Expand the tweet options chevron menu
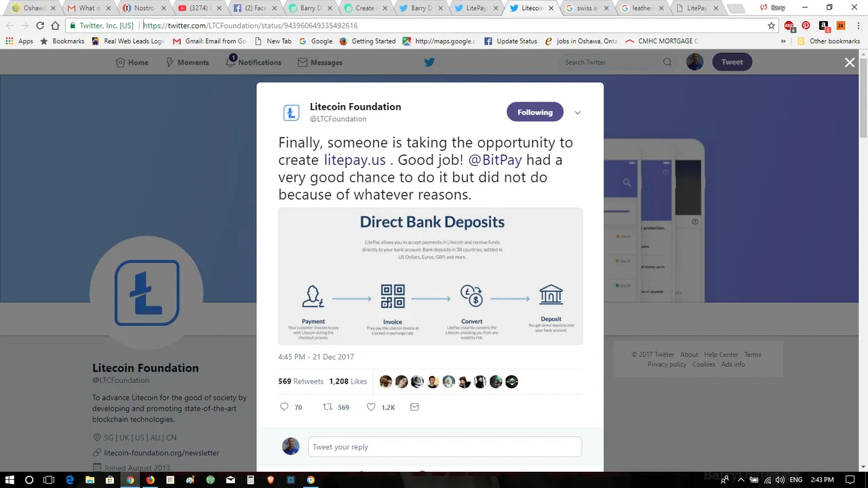The width and height of the screenshot is (868, 488). pos(578,113)
